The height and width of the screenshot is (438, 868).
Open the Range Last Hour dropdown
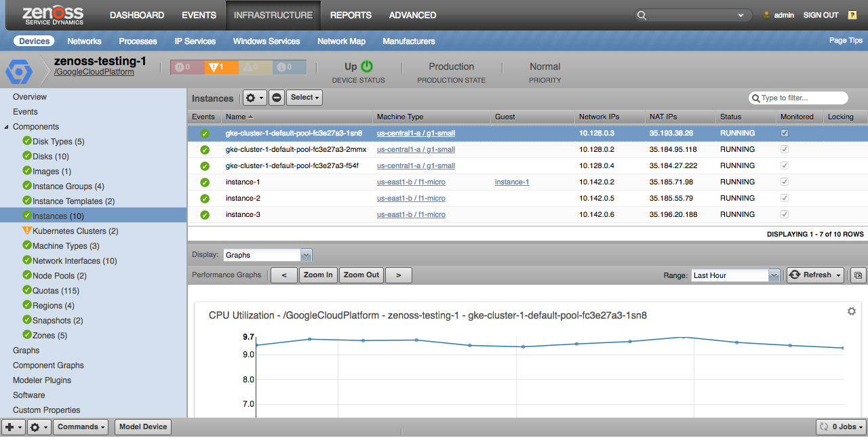click(x=735, y=275)
